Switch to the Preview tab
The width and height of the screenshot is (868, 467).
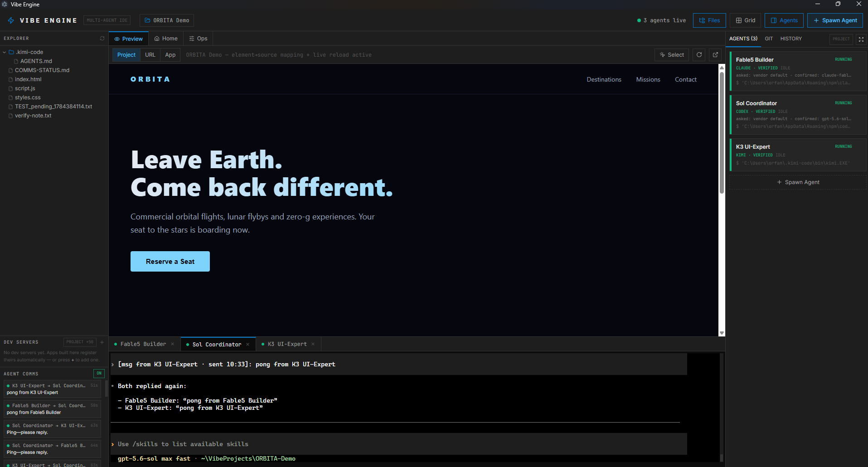129,39
